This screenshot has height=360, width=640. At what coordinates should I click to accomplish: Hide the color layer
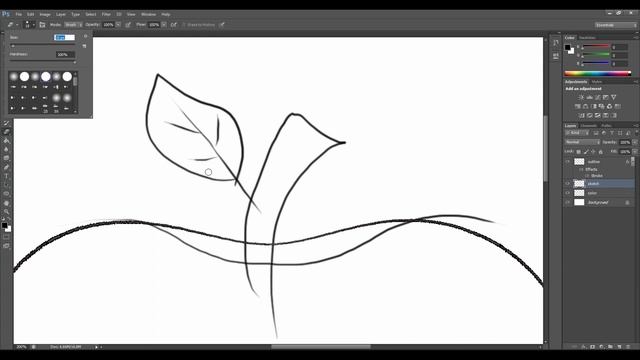568,193
